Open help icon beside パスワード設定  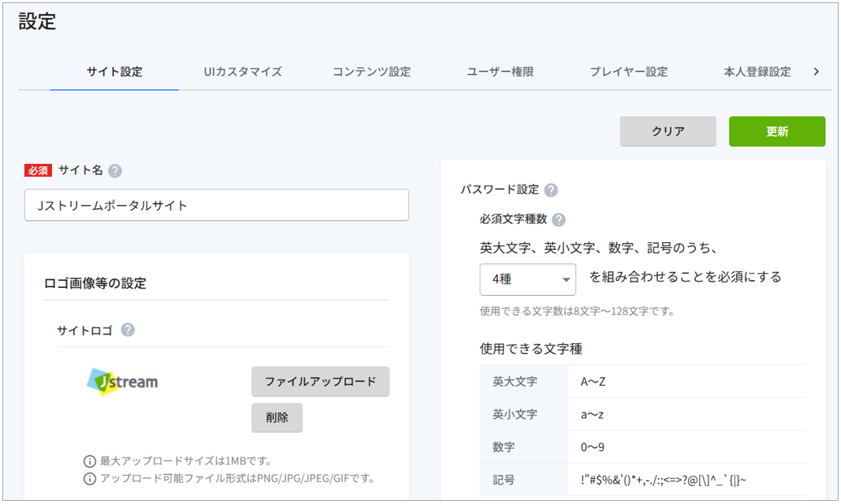click(551, 190)
